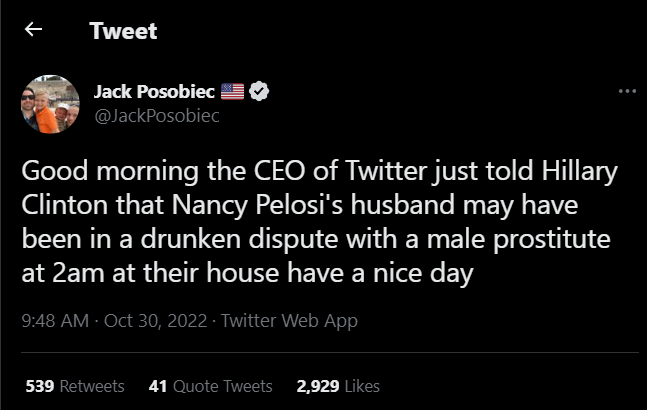Image resolution: width=647 pixels, height=410 pixels.
Task: Open the 41 Quote Tweets list
Action: click(209, 385)
